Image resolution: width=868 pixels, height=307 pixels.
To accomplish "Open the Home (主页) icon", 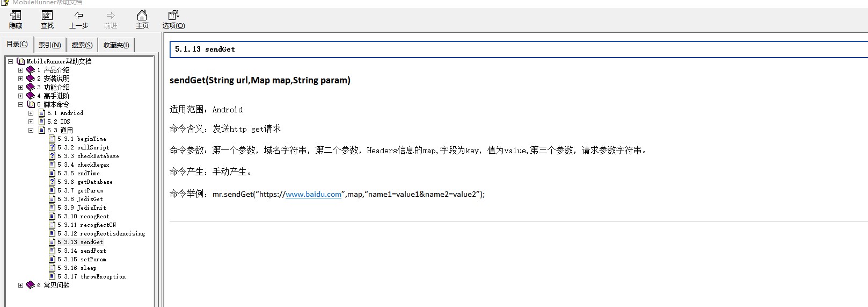I will (x=142, y=15).
